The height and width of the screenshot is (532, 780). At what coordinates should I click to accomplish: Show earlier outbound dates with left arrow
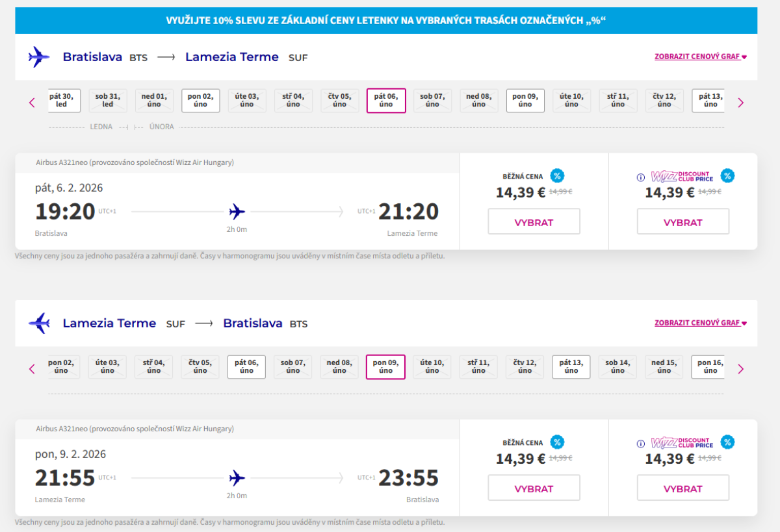click(x=32, y=102)
